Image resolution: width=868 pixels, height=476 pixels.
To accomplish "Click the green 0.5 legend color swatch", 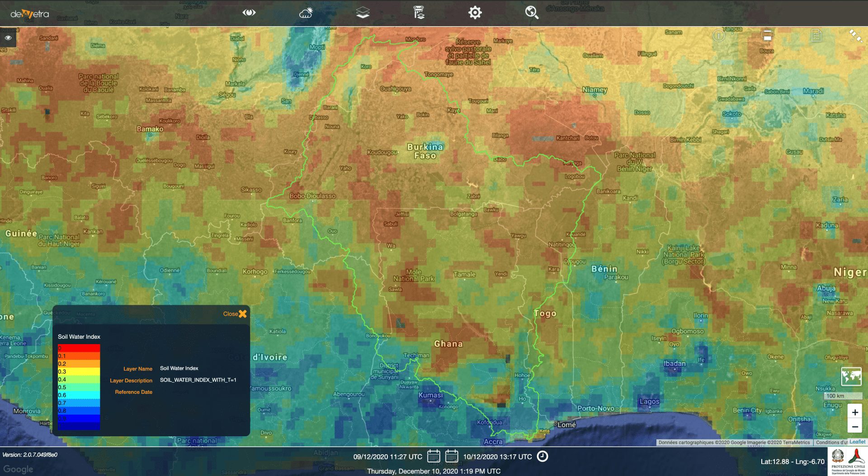I will point(79,387).
